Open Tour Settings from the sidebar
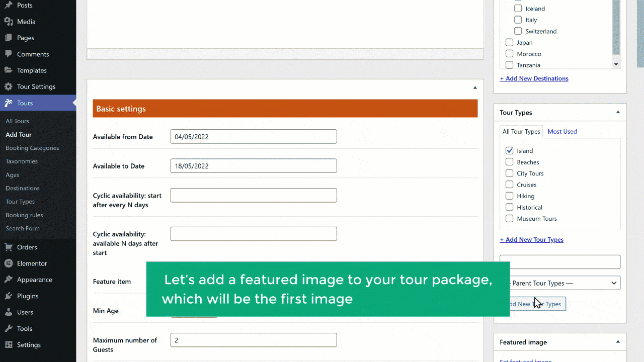Screen dimensions: 644x362 tap(35, 86)
